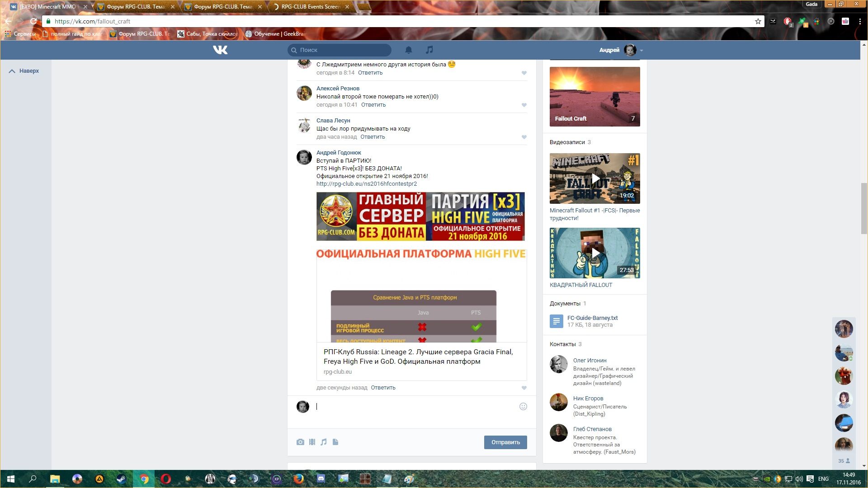This screenshot has height=488, width=868.
Task: Reply to Алексей Резнов's comment
Action: (x=373, y=105)
